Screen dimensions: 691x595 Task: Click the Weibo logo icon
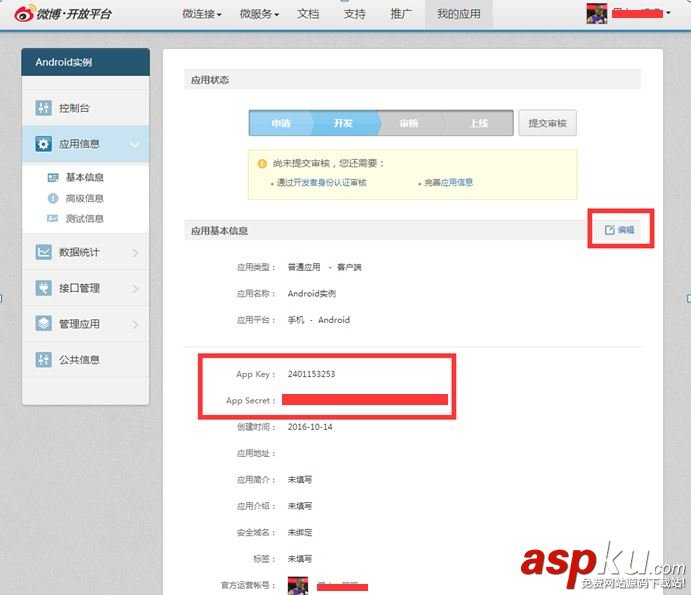coord(24,14)
